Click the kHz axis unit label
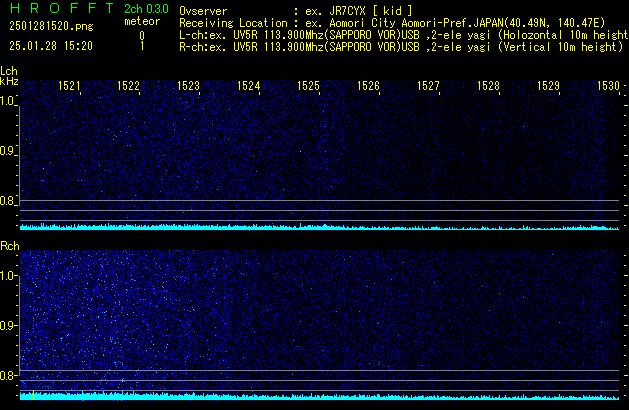 click(9, 81)
